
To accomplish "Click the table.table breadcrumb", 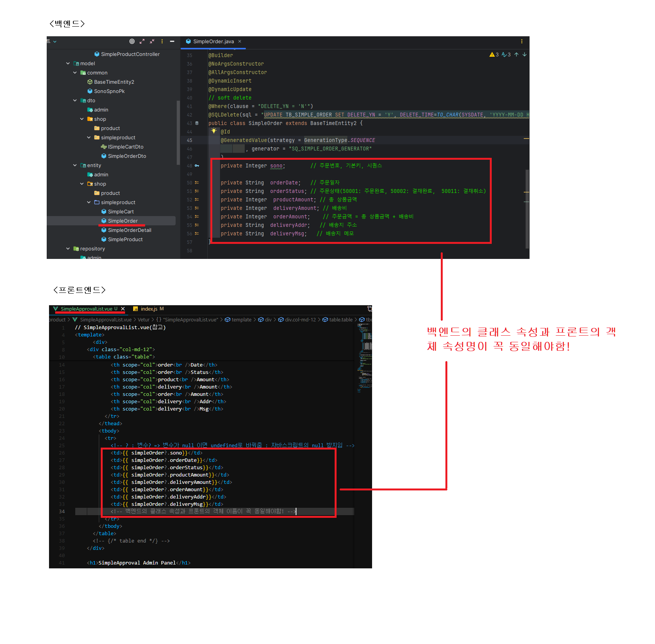I will click(338, 319).
